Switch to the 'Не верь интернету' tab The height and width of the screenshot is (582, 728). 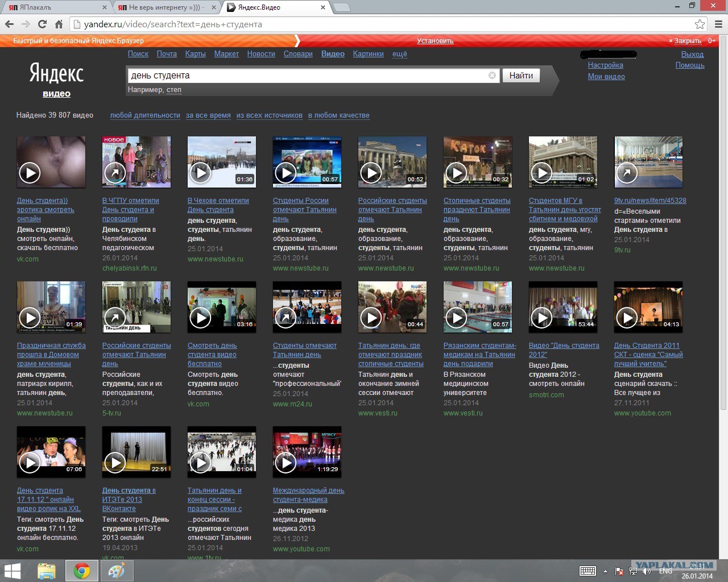pos(166,7)
